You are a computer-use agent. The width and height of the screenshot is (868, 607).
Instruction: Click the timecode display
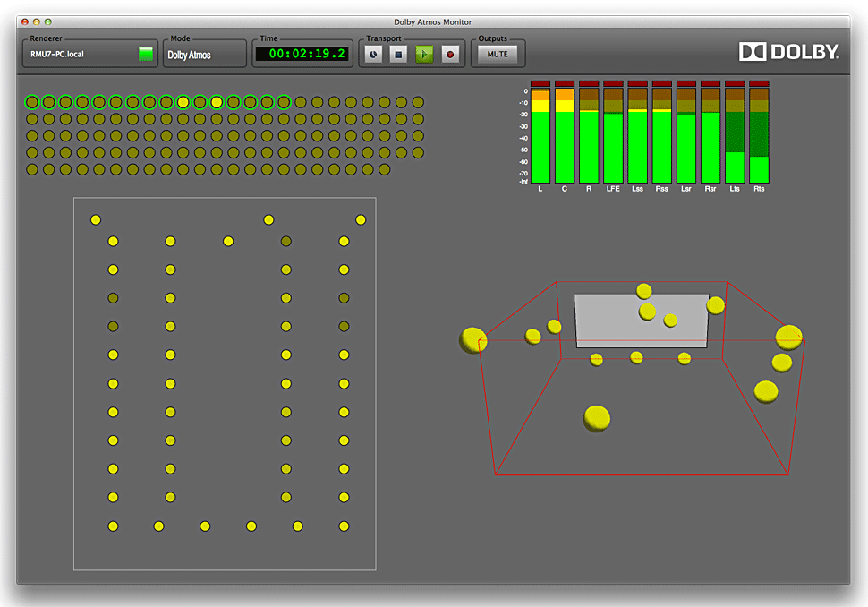pos(302,55)
